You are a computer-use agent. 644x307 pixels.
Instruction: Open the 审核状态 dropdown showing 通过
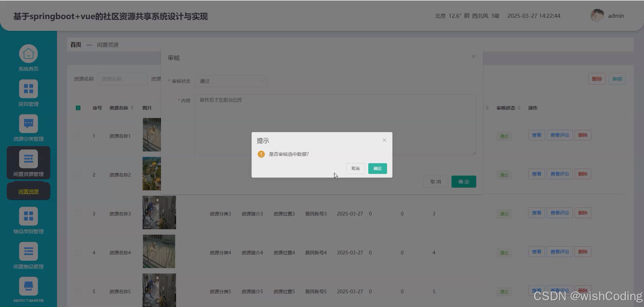tap(231, 81)
